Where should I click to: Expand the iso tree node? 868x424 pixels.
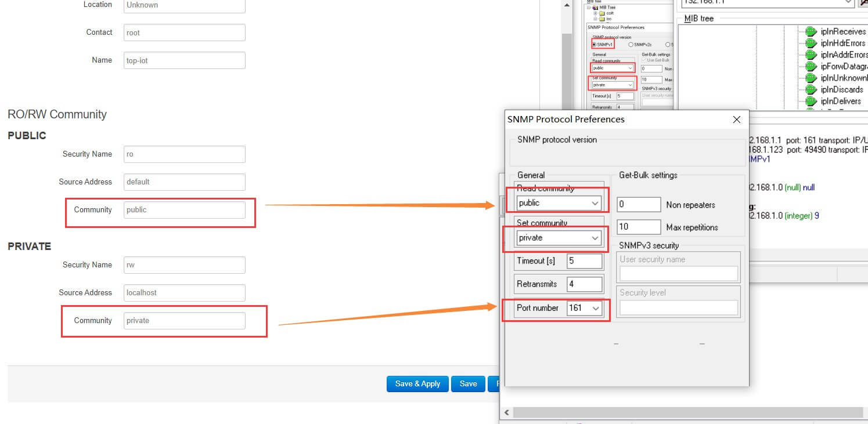(x=596, y=19)
